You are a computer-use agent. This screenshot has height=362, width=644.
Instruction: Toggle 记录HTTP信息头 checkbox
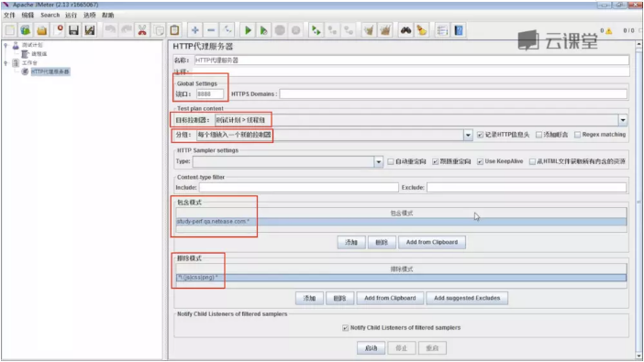click(x=480, y=135)
